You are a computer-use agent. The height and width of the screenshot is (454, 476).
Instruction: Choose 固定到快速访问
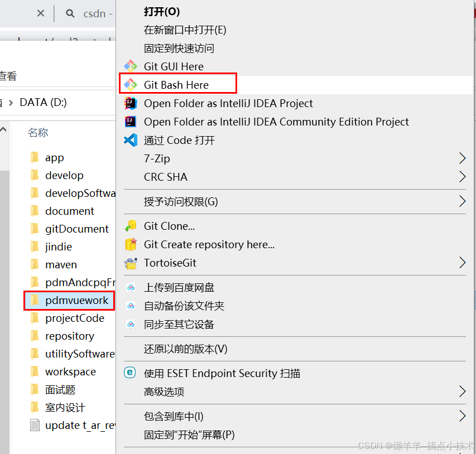pyautogui.click(x=179, y=49)
